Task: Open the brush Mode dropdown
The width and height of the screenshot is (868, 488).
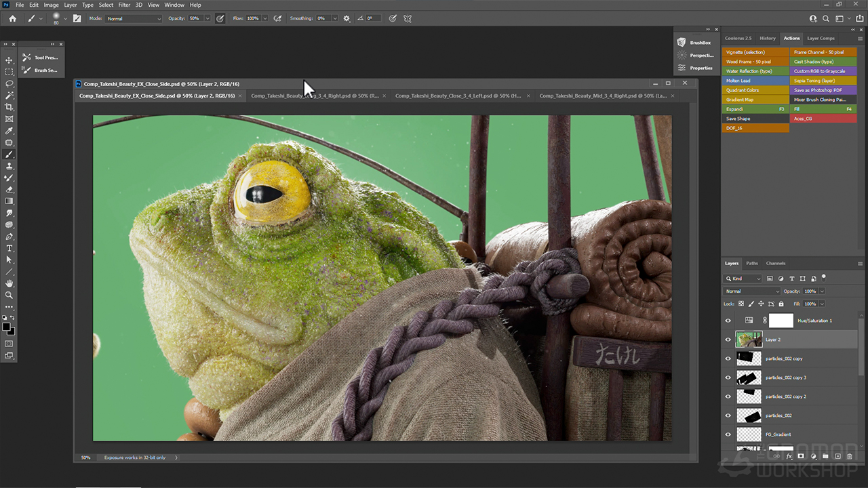Action: [134, 18]
